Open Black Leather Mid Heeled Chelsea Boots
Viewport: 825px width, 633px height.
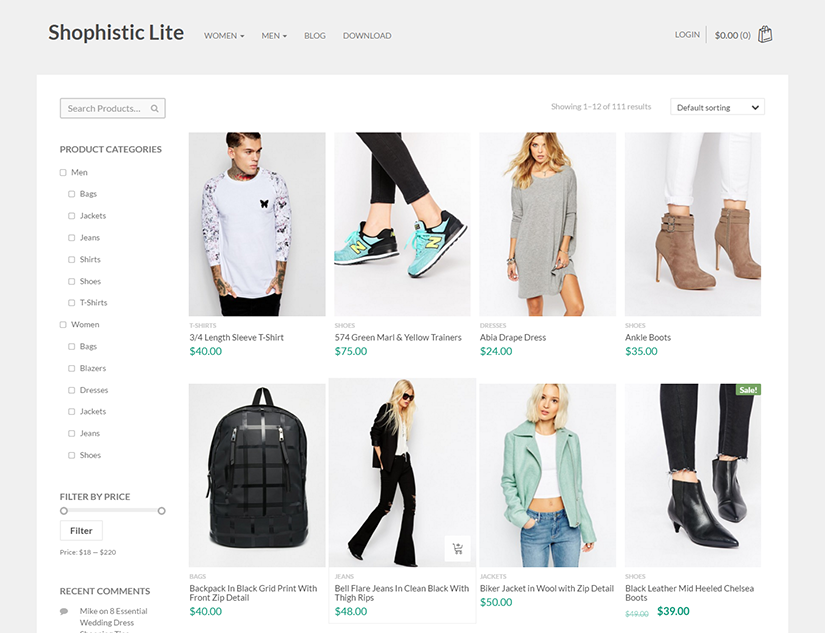pos(690,593)
